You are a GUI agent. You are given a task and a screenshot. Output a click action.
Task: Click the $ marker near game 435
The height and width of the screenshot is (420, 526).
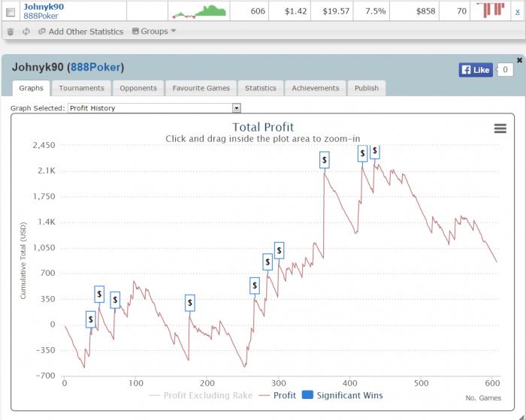click(x=375, y=152)
